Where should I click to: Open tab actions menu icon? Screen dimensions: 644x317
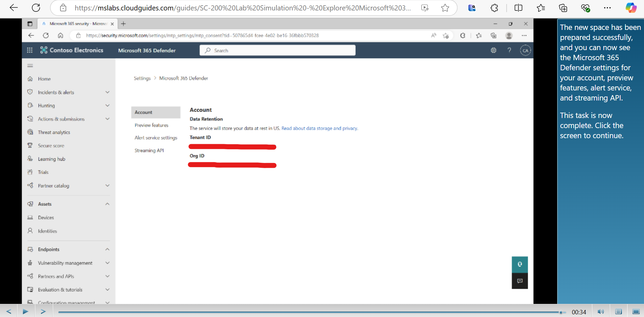pyautogui.click(x=30, y=24)
